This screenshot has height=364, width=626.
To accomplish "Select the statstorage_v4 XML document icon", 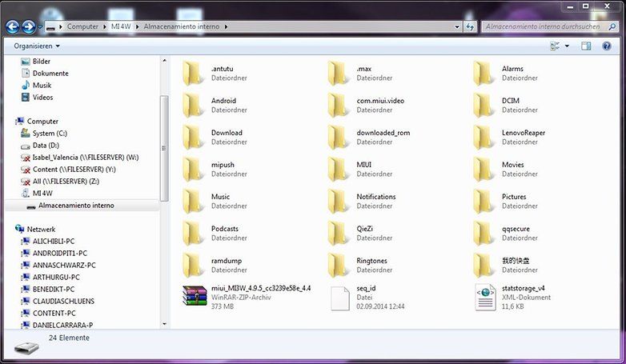I will pos(485,297).
